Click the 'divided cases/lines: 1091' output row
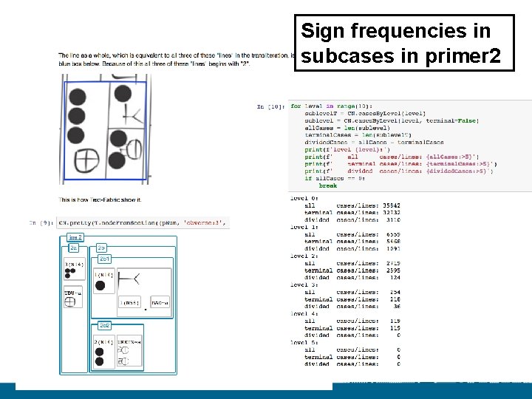Viewport: 532px width, 399px height. (x=352, y=249)
